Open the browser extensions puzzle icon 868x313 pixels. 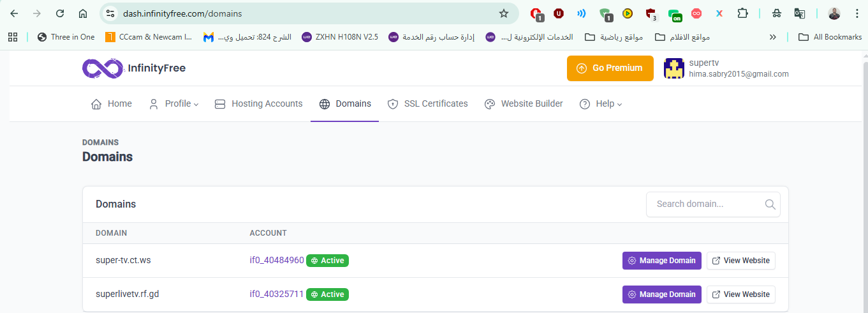pos(742,13)
